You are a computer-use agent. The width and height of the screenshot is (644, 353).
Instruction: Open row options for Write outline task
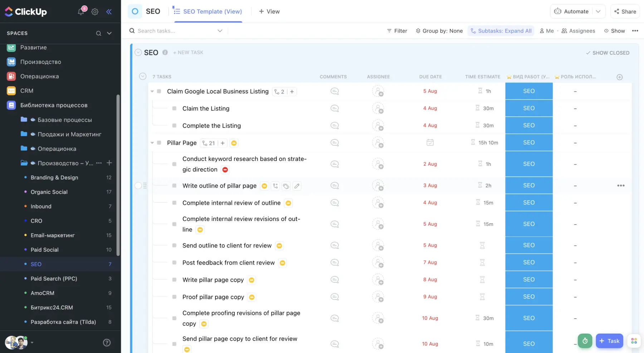click(x=621, y=186)
